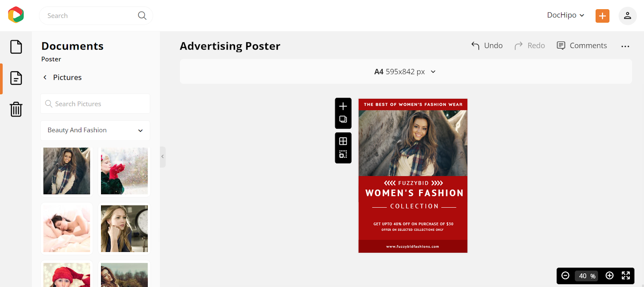Click the orange plus create button
The image size is (644, 287).
point(602,16)
